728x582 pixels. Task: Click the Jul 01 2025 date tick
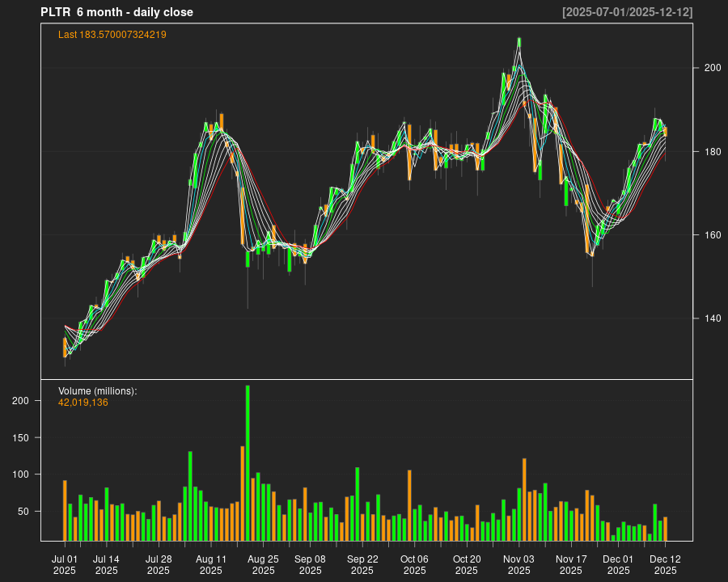[x=65, y=564]
